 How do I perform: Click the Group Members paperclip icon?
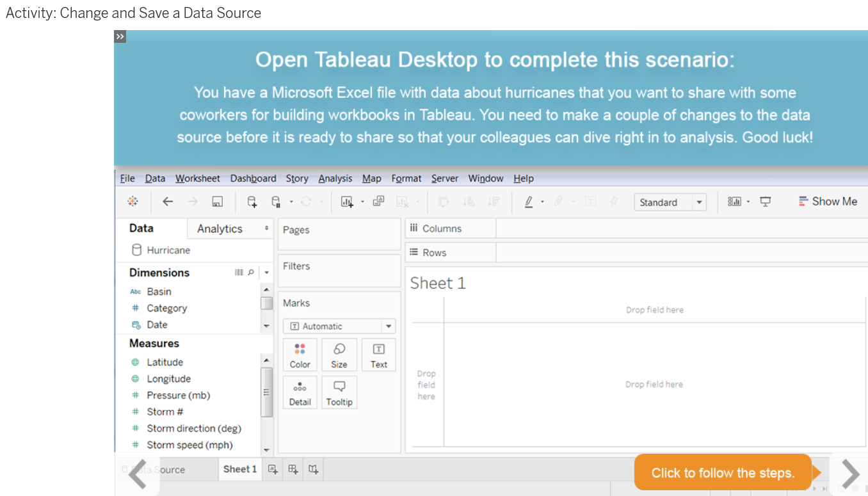point(558,202)
